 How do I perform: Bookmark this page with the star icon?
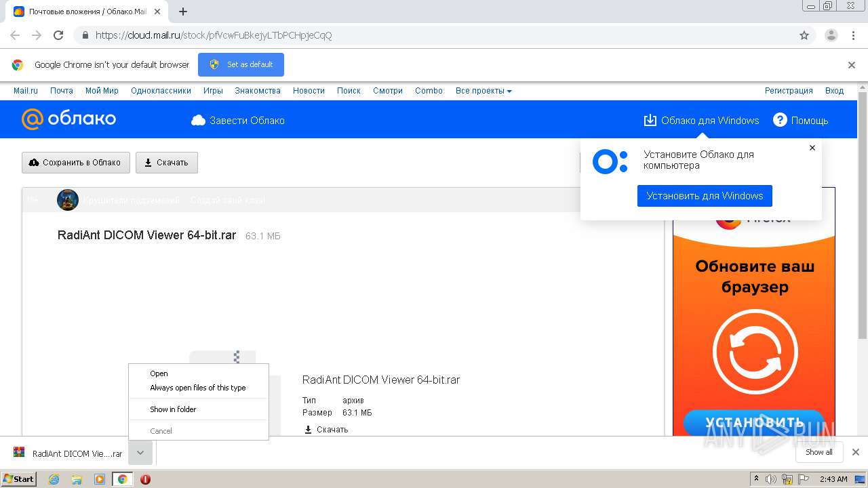click(804, 35)
